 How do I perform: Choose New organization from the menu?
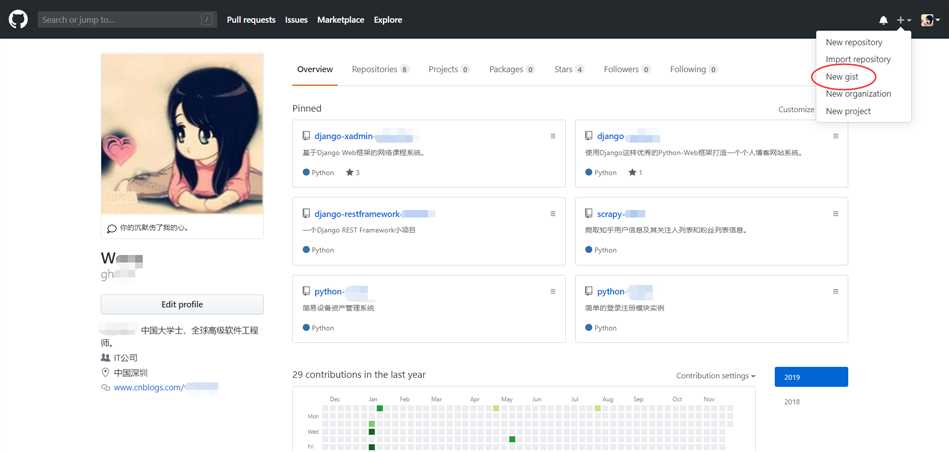[x=858, y=94]
